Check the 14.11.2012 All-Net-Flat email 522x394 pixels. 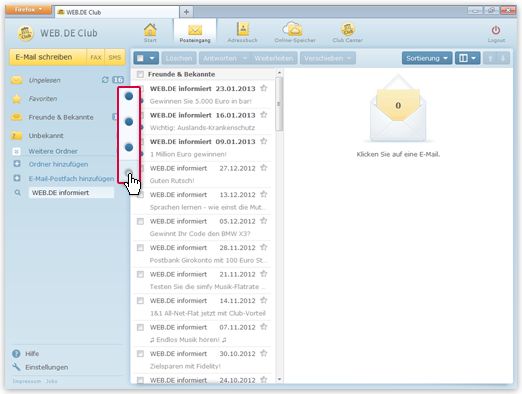pyautogui.click(x=140, y=301)
